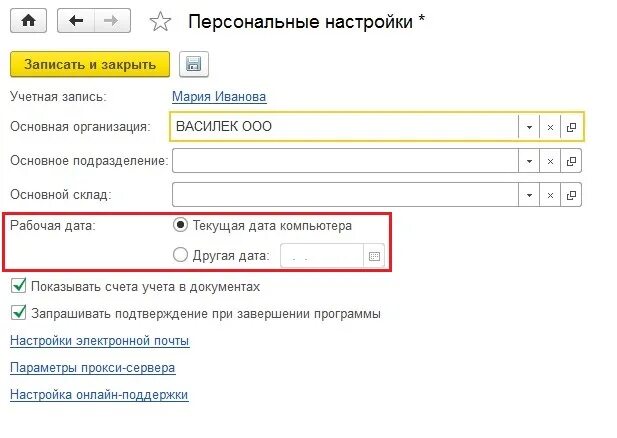Viewport: 617px width, 438px height.
Task: Expand the Основной склад dropdown list
Action: (529, 195)
